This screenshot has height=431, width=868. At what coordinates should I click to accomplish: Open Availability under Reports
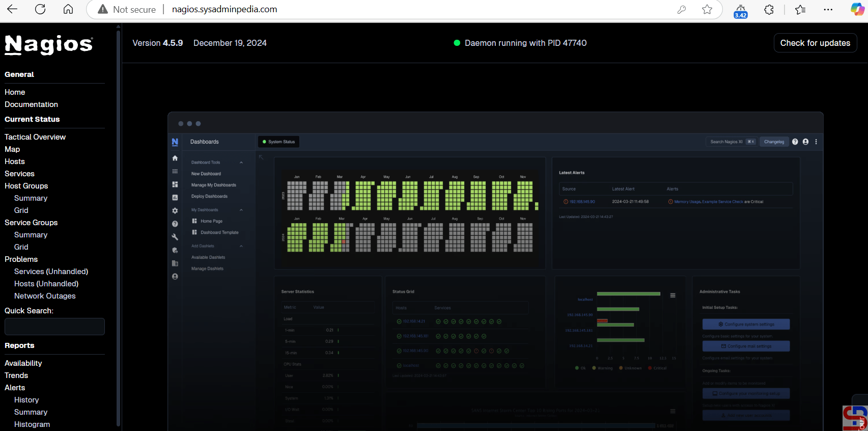pos(23,363)
